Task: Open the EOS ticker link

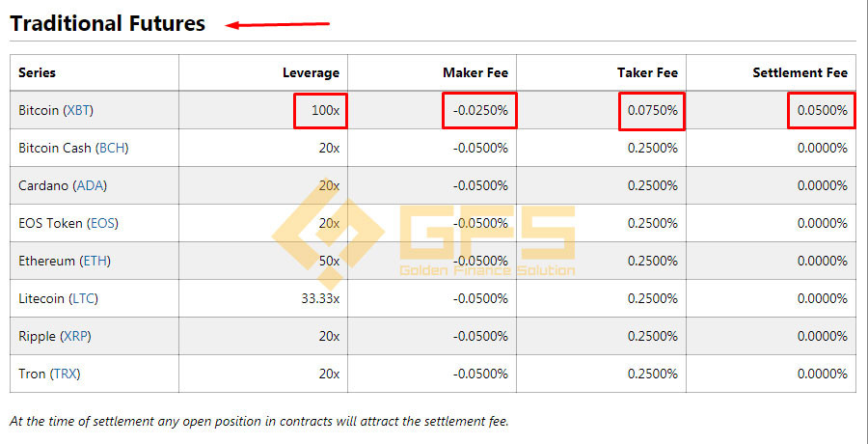Action: [x=102, y=223]
